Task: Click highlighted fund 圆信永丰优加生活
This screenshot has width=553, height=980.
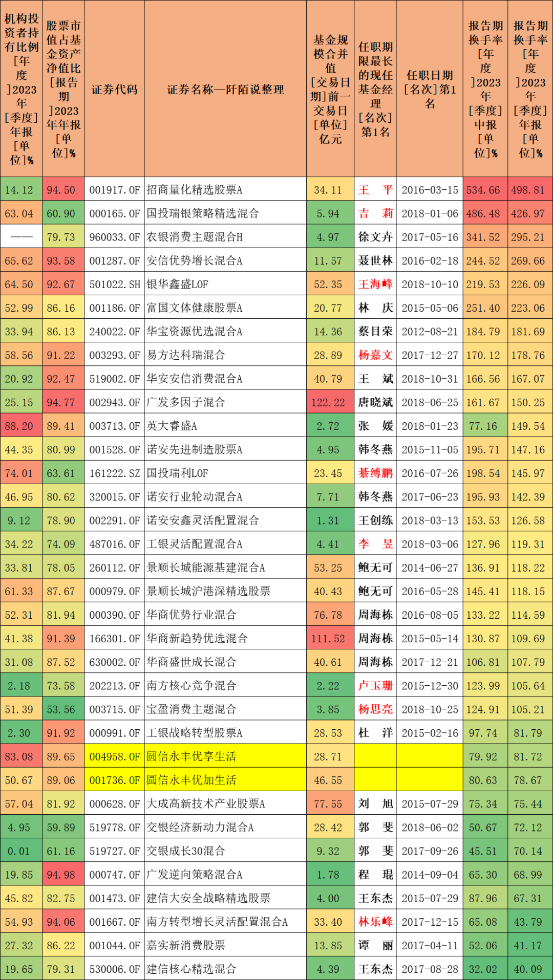Action: (192, 780)
